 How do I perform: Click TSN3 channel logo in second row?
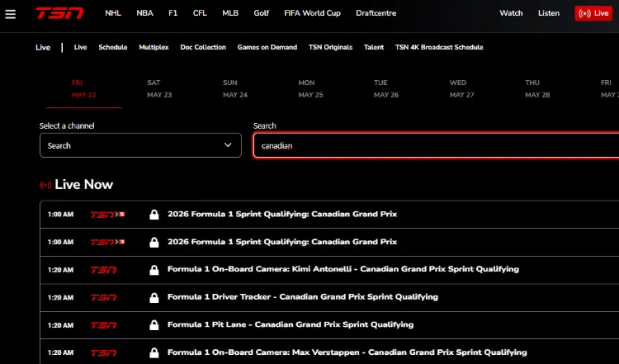(107, 242)
